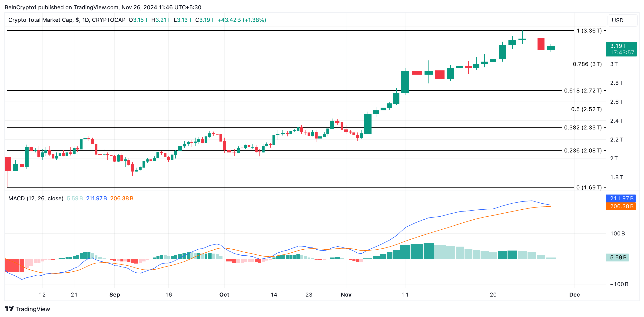Click the Sep date label on time axis
Screen dimensions: 644x317
coord(115,294)
